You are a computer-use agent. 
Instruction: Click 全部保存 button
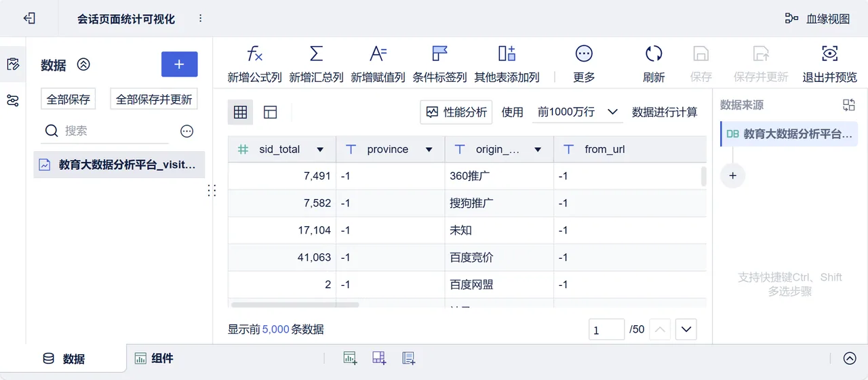pyautogui.click(x=68, y=99)
